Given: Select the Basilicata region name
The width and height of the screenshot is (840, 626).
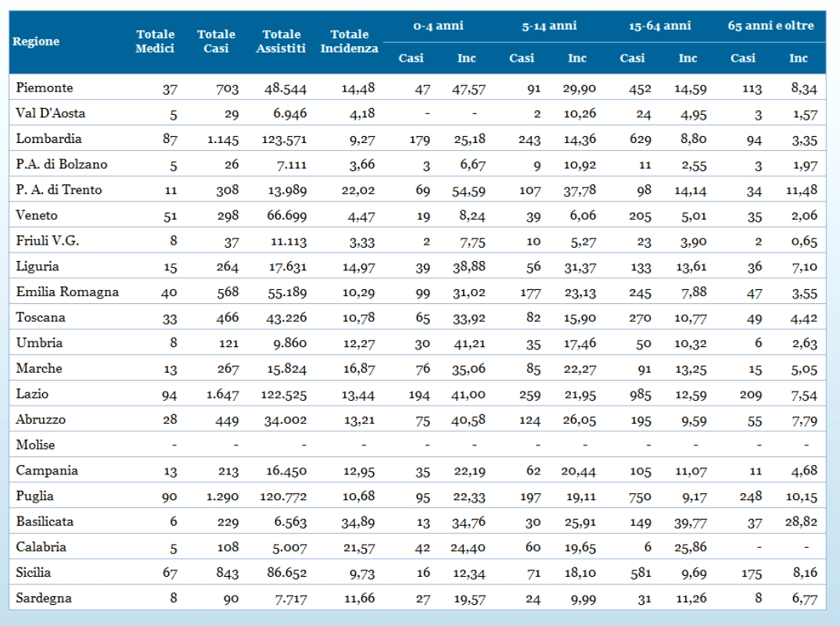Looking at the screenshot, I should [45, 521].
